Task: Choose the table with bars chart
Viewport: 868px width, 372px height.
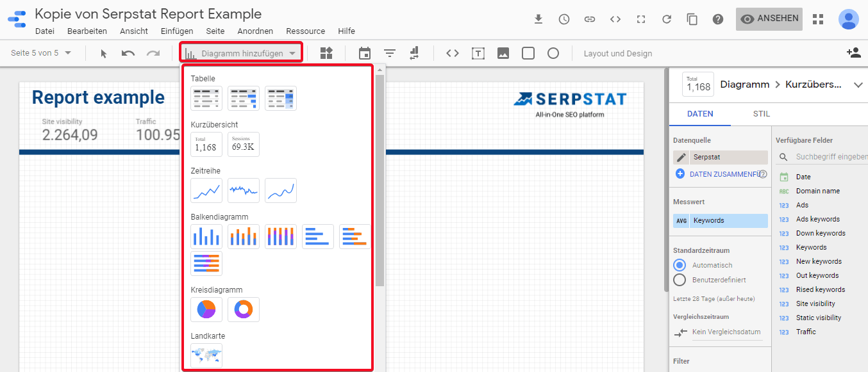Action: click(x=244, y=99)
